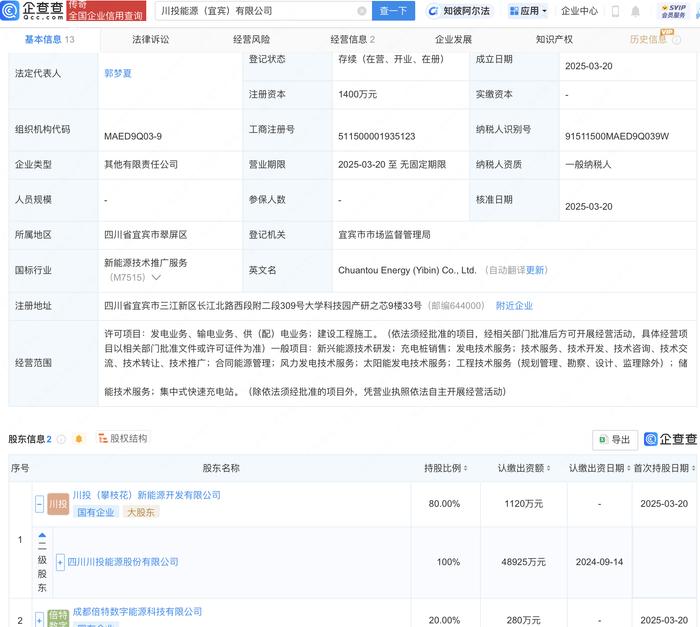This screenshot has width=700, height=627.
Task: Click the 导出 export button
Action: (615, 440)
